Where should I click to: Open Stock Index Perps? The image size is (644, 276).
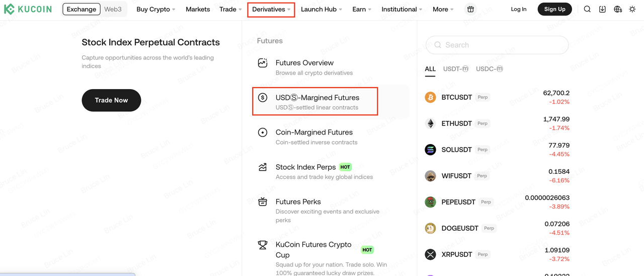point(331,171)
